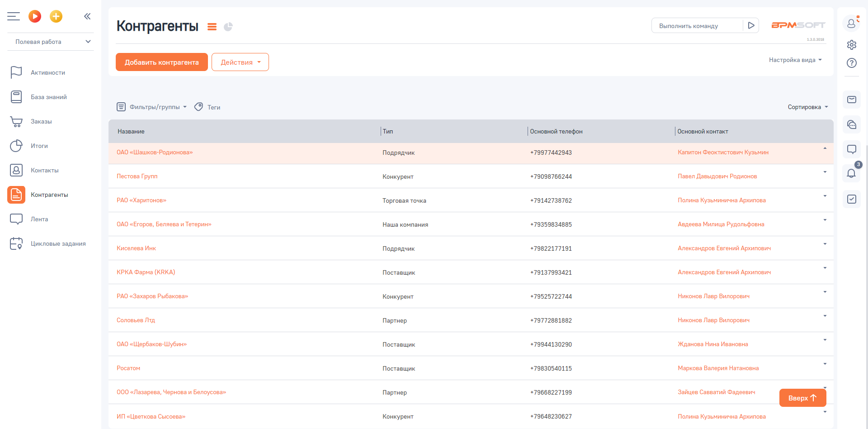The width and height of the screenshot is (868, 429).
Task: Open the hamburger main menu icon
Action: pos(14,16)
